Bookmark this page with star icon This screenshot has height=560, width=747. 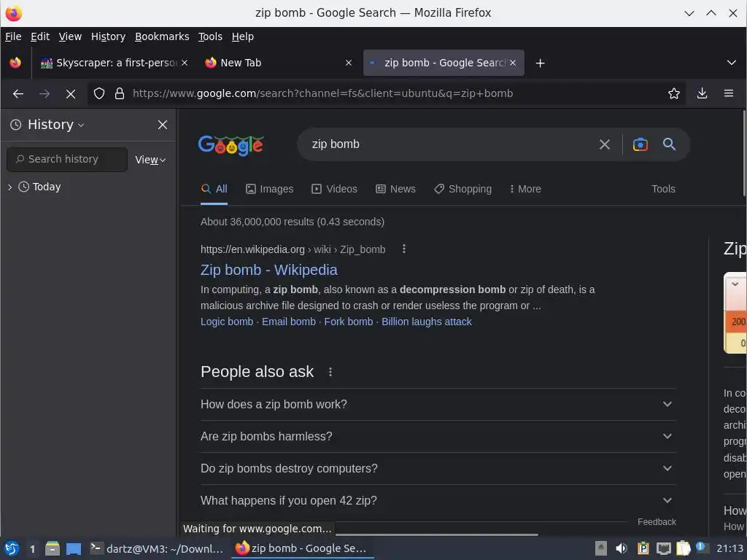click(x=673, y=93)
